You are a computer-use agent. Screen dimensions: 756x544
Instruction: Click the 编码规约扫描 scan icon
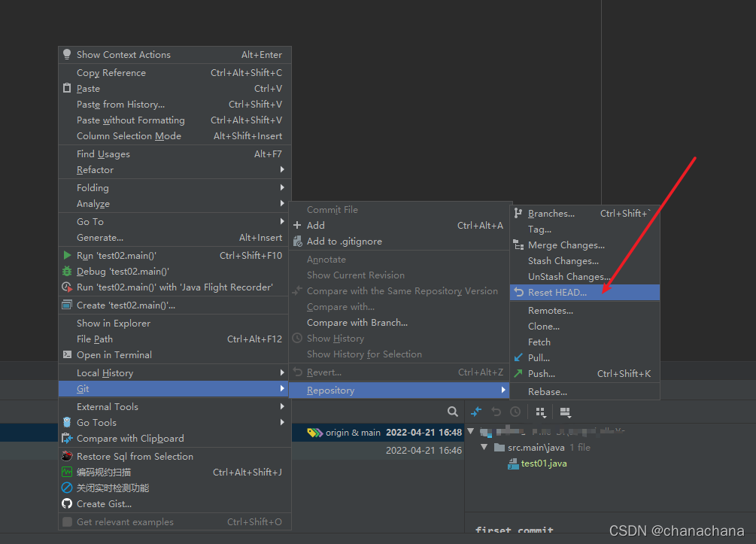point(67,472)
